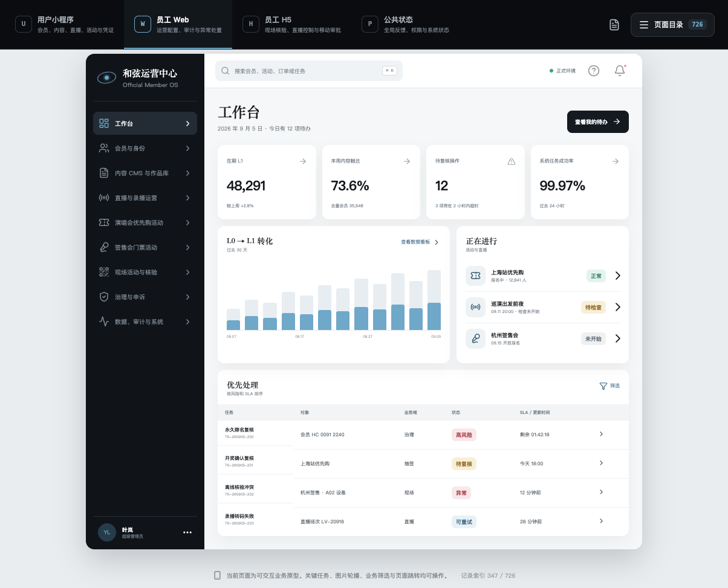The width and height of the screenshot is (728, 588).
Task: Open 杭州签售会 row chevron
Action: point(618,338)
